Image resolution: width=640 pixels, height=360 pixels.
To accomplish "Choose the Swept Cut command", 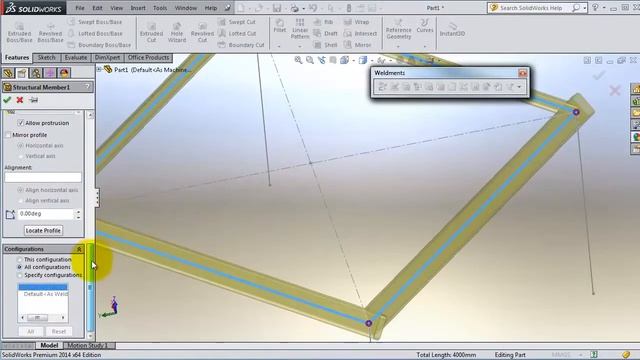I will click(x=238, y=22).
